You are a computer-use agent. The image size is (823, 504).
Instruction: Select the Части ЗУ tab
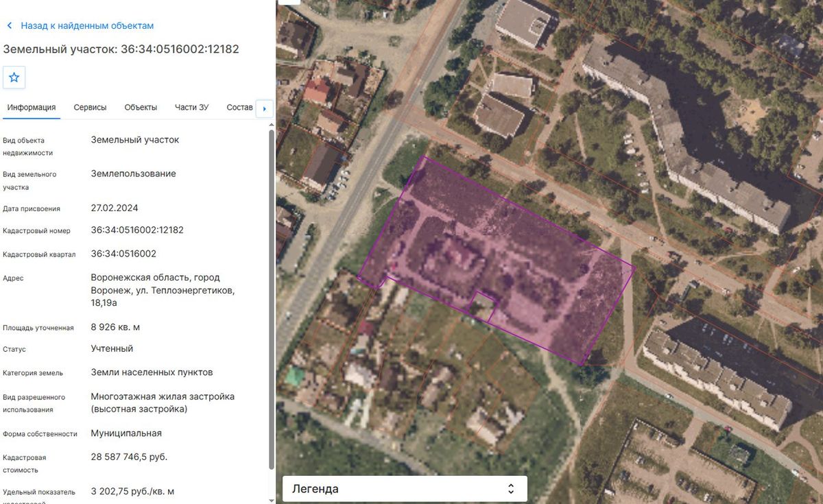tap(192, 108)
